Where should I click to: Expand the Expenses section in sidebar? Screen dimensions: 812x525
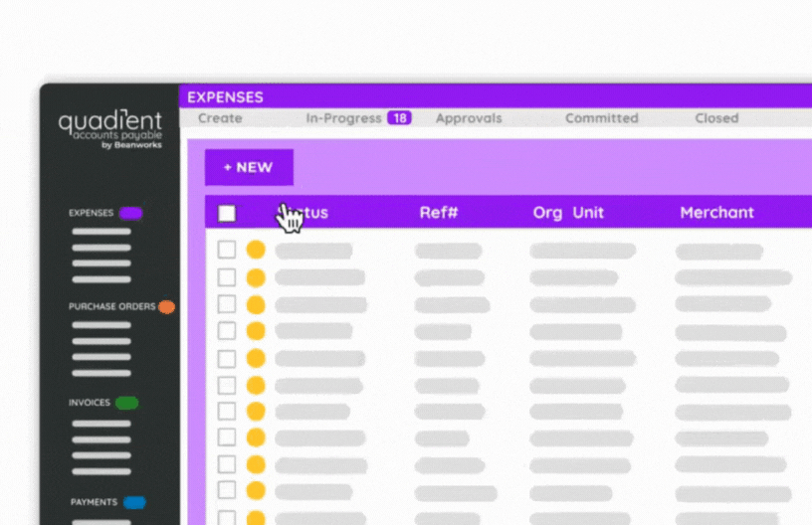91,213
